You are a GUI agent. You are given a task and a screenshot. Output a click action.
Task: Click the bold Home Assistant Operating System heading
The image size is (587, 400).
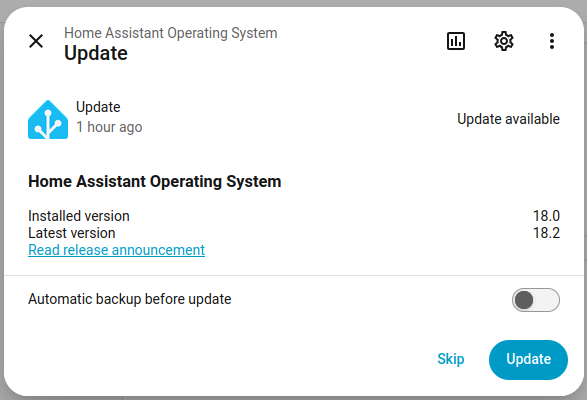pyautogui.click(x=155, y=182)
